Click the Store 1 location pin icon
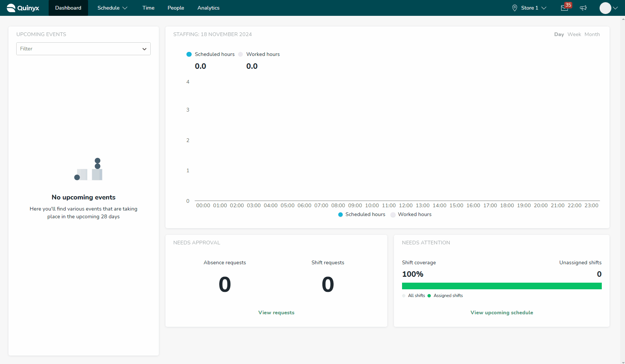625x364 pixels. pyautogui.click(x=515, y=8)
